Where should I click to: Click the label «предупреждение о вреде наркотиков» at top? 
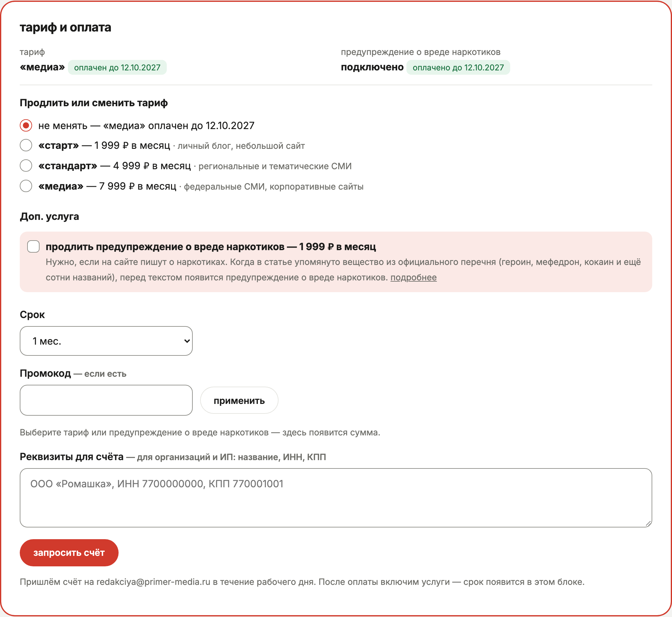pos(421,52)
